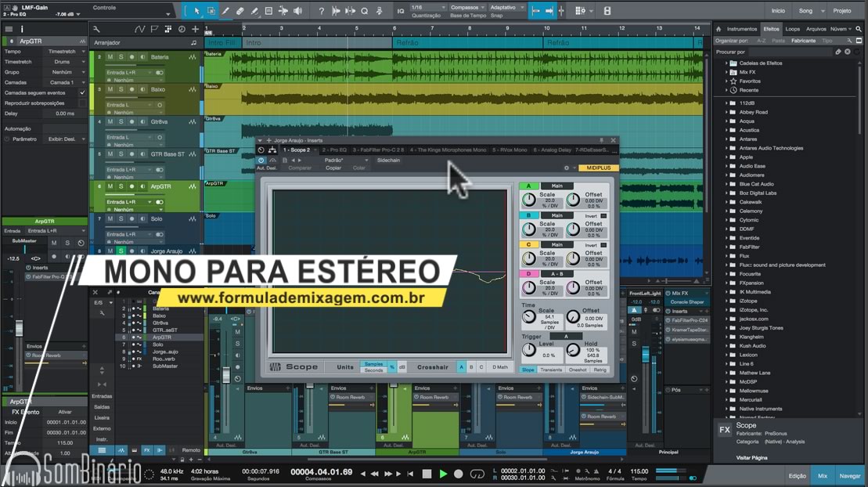Select the Eraser tool
Screen dimensions: 868x487
pos(240,10)
